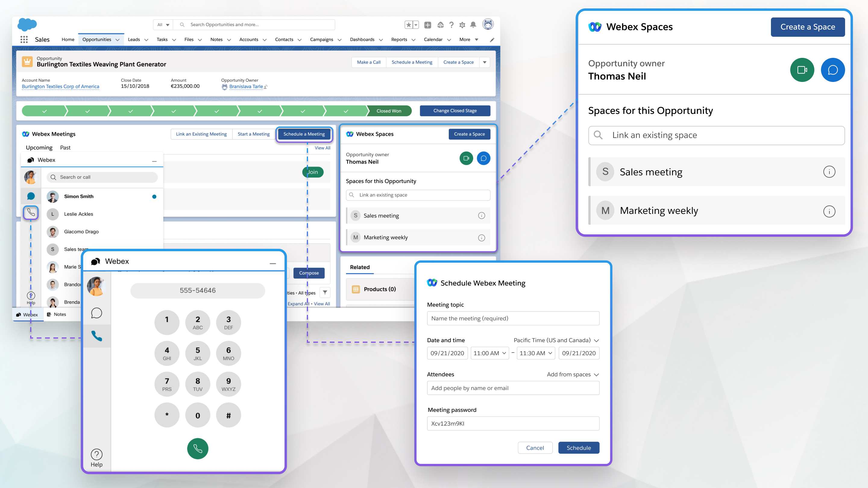Click Start a Meeting button
868x488 pixels.
point(253,134)
